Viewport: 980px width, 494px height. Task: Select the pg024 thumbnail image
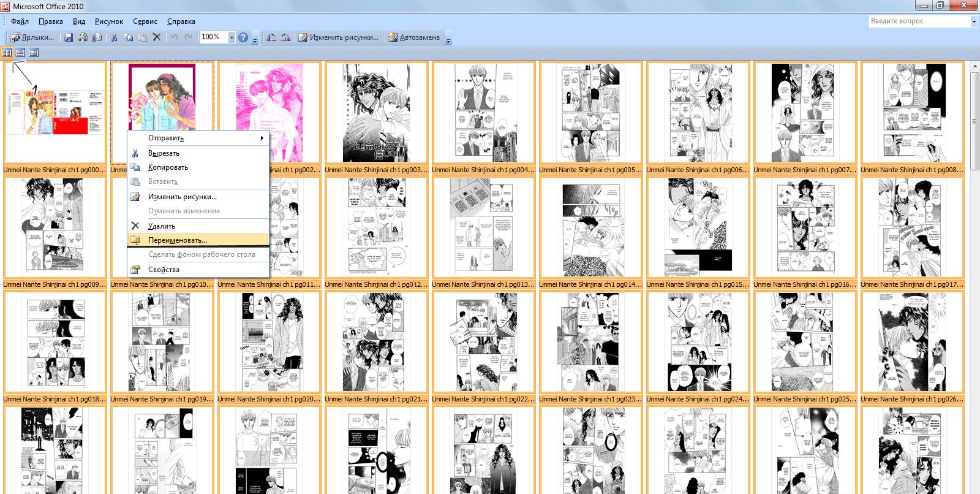[698, 342]
